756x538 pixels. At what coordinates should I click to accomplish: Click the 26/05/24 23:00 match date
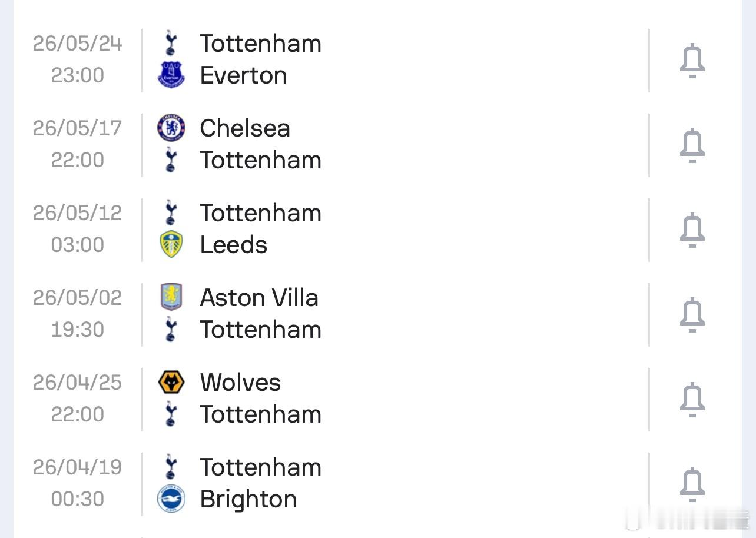[77, 59]
